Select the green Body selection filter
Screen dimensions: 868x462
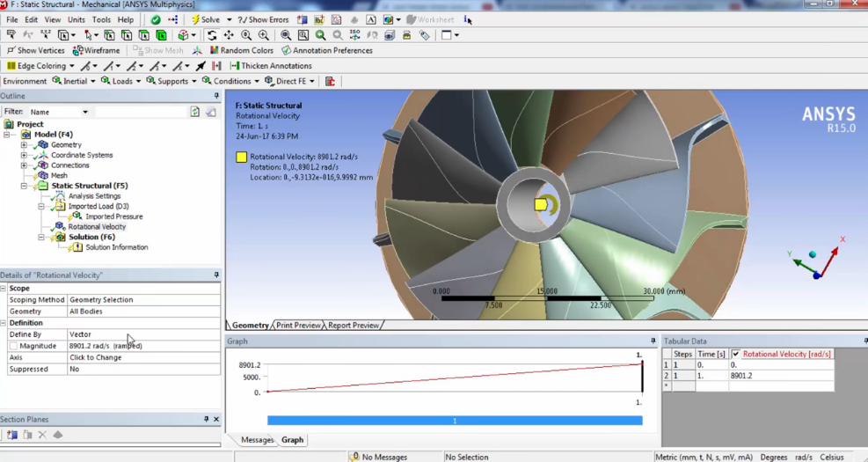click(161, 35)
